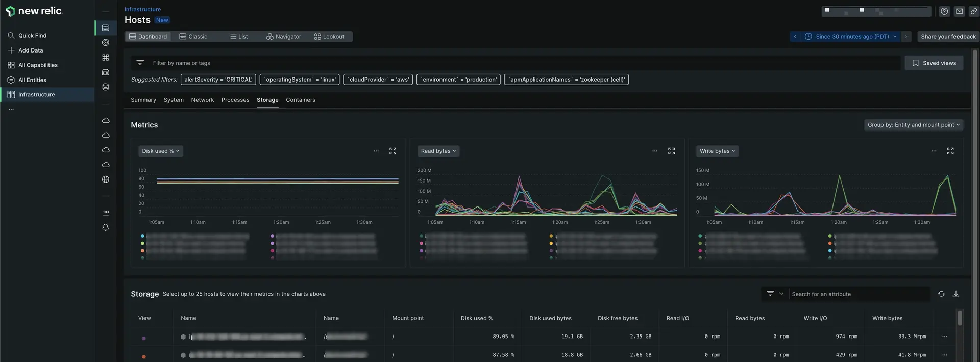Switch to the Processes tab
The width and height of the screenshot is (980, 362).
click(x=235, y=100)
